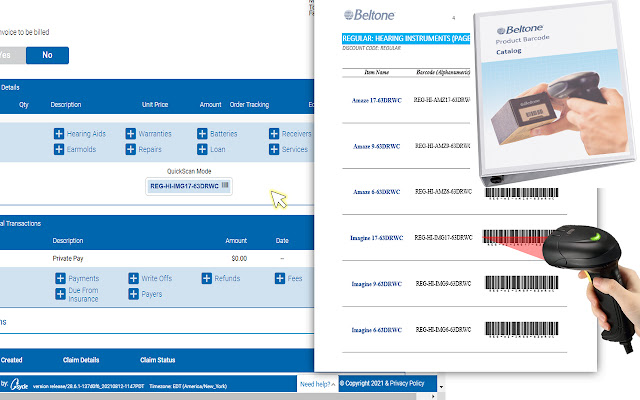This screenshot has height=400, width=640.
Task: Click the Imagine 6-63DRWC barcode image
Action: coord(522,329)
